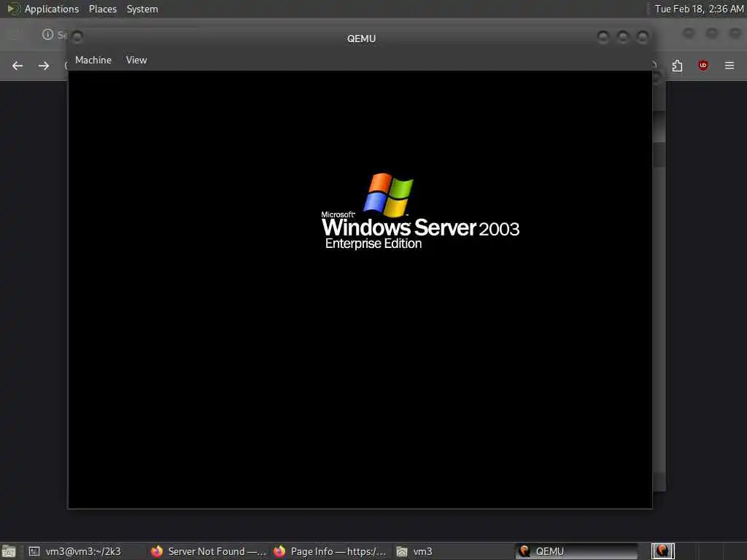Viewport: 747px width, 560px height.
Task: Open the Machine menu in QEMU
Action: point(93,60)
